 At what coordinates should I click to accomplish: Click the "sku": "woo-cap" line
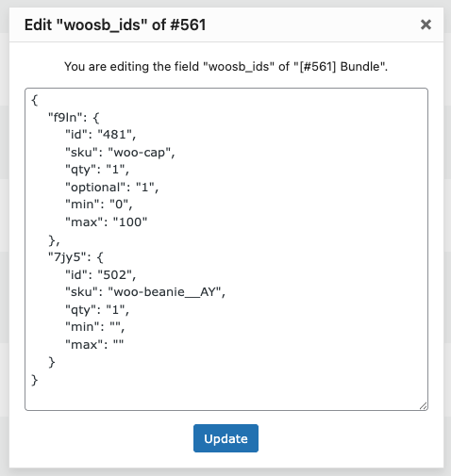[x=120, y=153]
